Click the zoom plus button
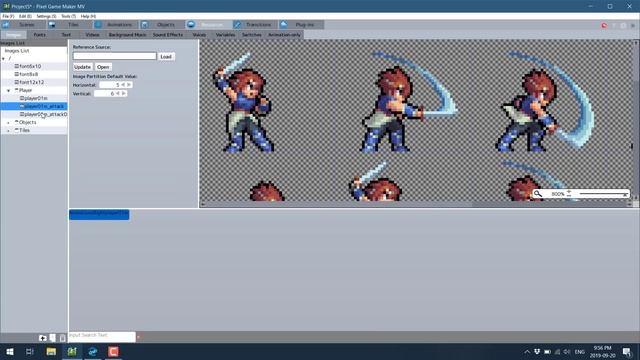 (x=569, y=192)
